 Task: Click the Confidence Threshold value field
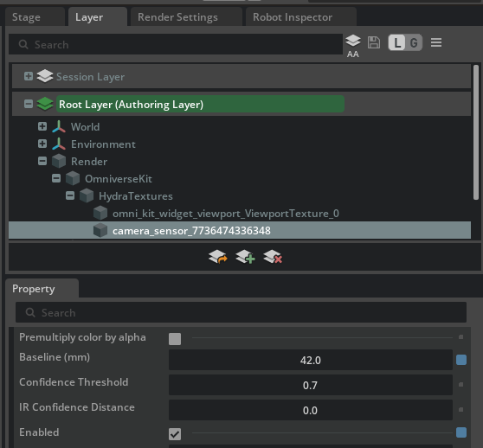(x=311, y=385)
